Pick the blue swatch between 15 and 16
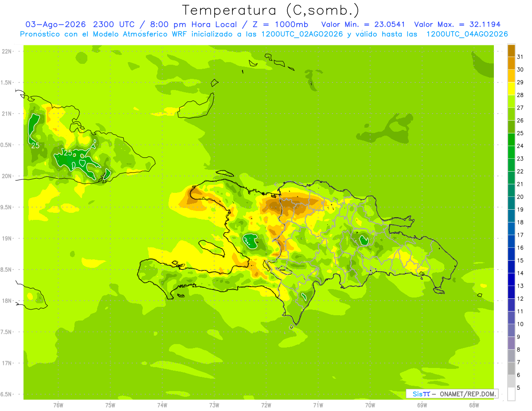The width and height of the screenshot is (532, 411). (511, 254)
